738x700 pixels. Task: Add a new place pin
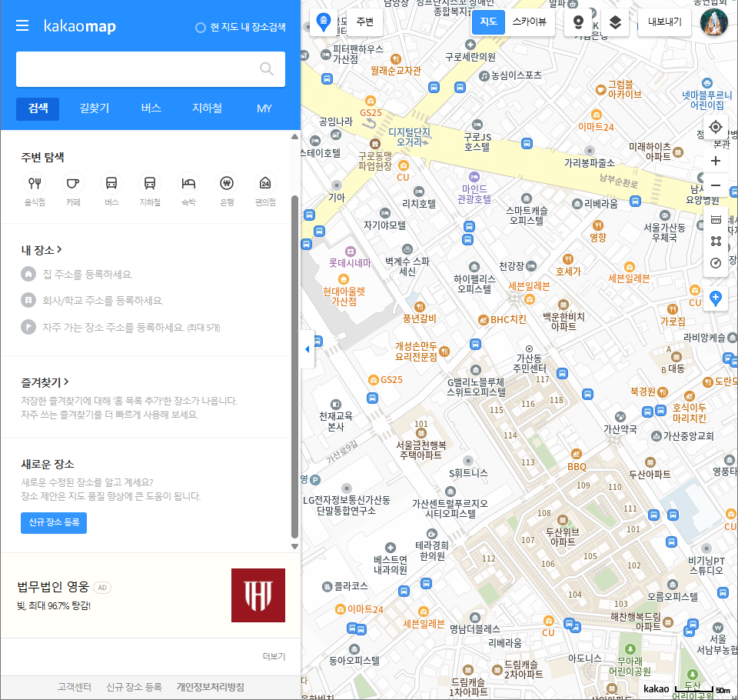[716, 298]
